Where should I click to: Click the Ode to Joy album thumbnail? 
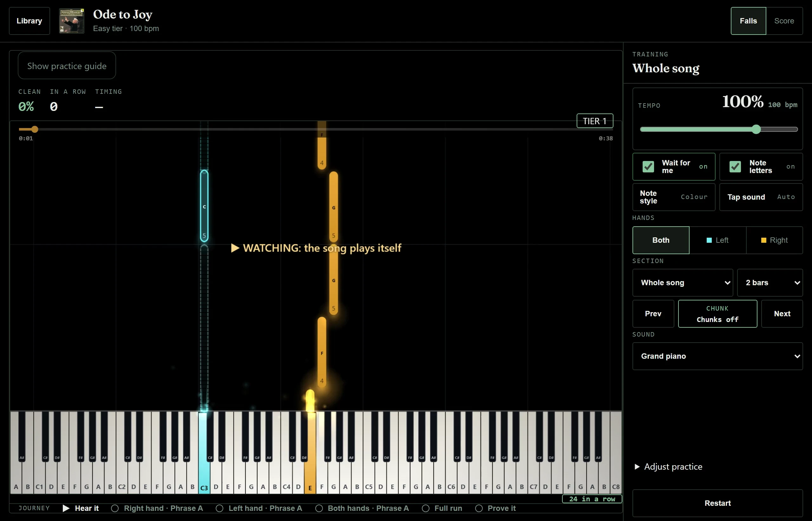(x=71, y=21)
